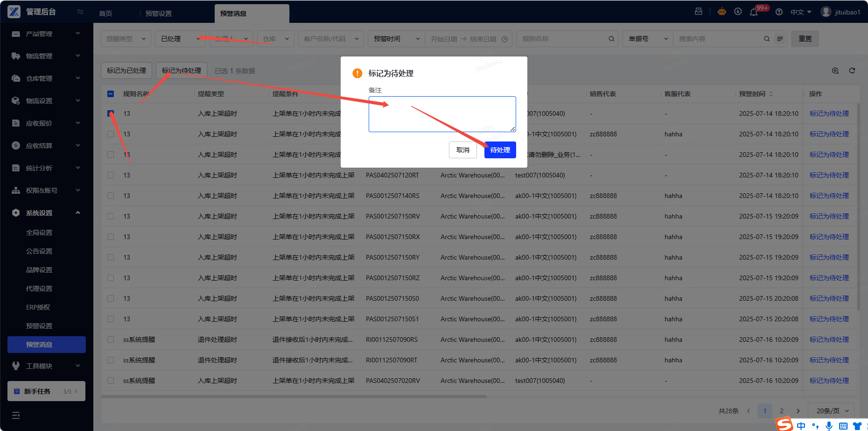This screenshot has width=868, height=431.
Task: Open the 预警时间 type dropdown
Action: 396,39
